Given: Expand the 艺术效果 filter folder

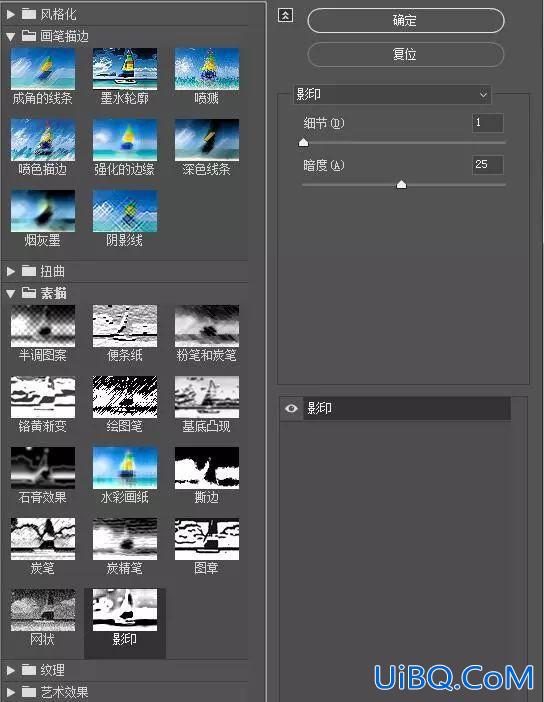Looking at the screenshot, I should (11, 692).
